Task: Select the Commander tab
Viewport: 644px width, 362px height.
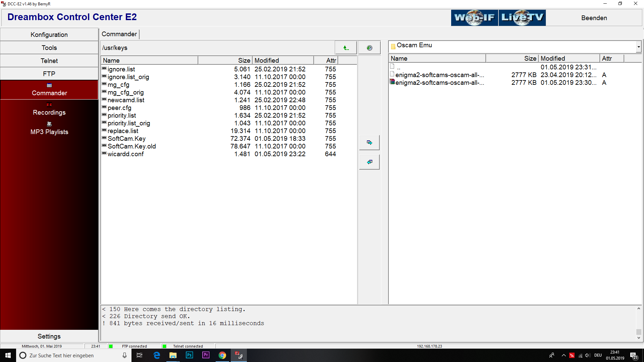Action: (x=119, y=34)
